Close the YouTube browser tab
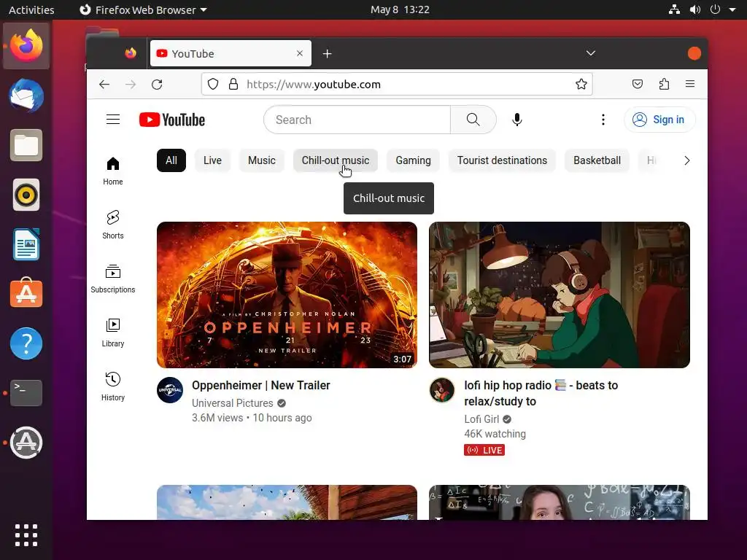 pos(300,53)
